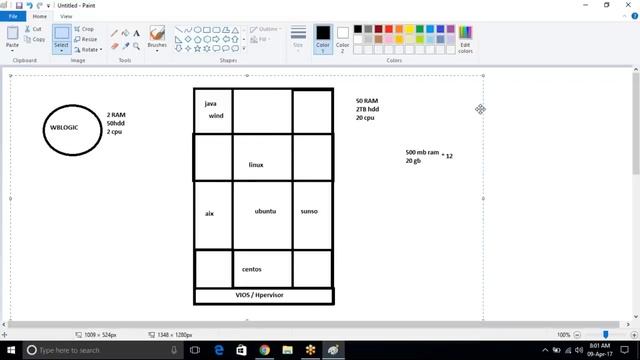Click Undo in the quick access toolbar
This screenshot has width=640, height=360.
[x=29, y=5]
